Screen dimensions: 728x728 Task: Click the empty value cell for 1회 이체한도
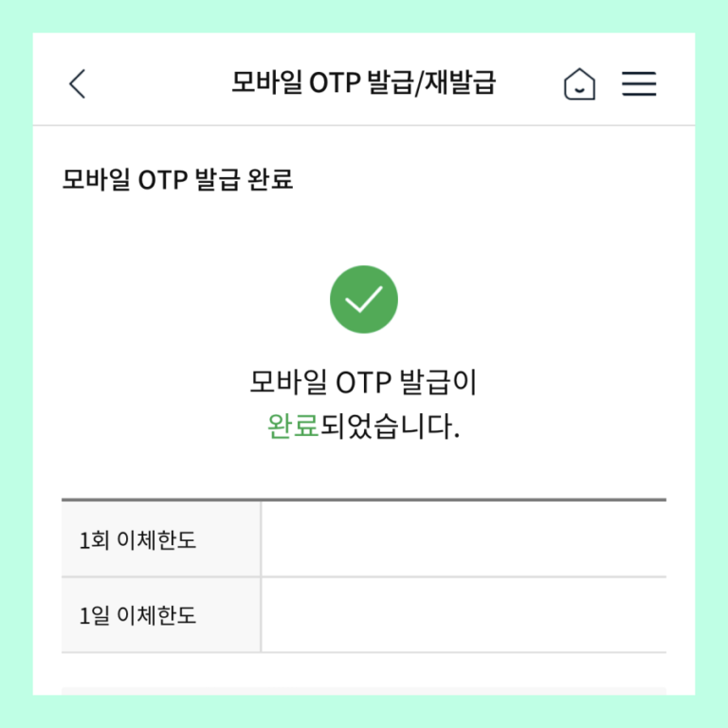pos(464,539)
